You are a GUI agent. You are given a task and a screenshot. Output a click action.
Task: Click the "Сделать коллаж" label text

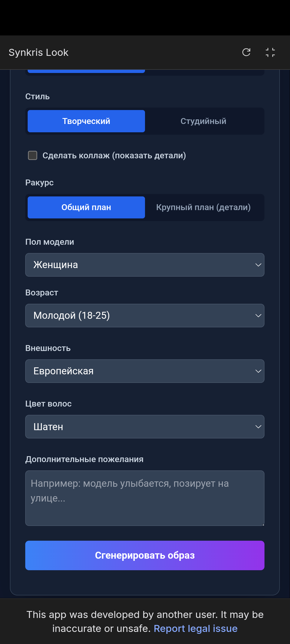[x=114, y=155]
